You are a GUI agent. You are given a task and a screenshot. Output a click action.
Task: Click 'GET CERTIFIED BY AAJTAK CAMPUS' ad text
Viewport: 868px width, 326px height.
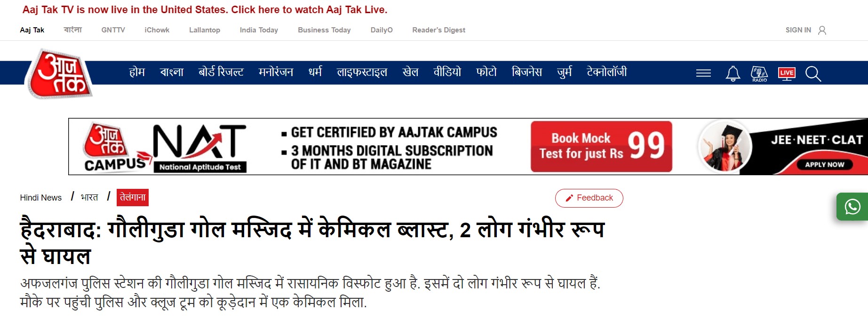pyautogui.click(x=394, y=132)
